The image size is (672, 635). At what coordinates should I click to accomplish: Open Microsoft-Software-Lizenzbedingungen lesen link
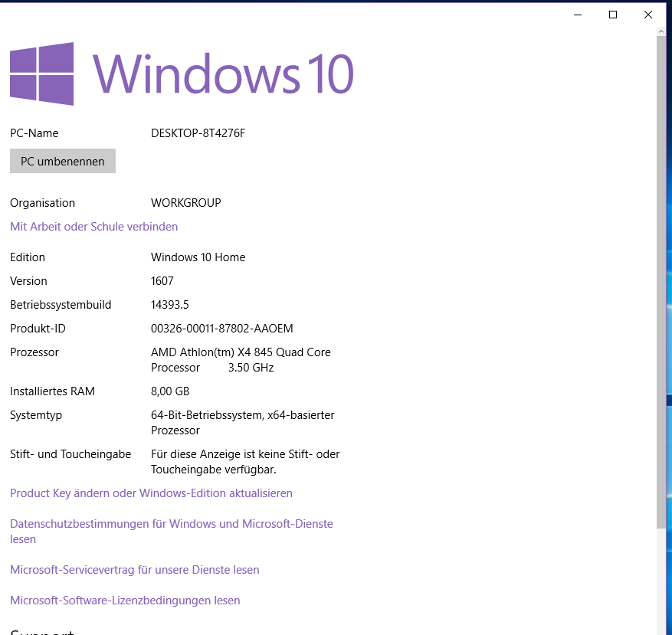pyautogui.click(x=125, y=601)
